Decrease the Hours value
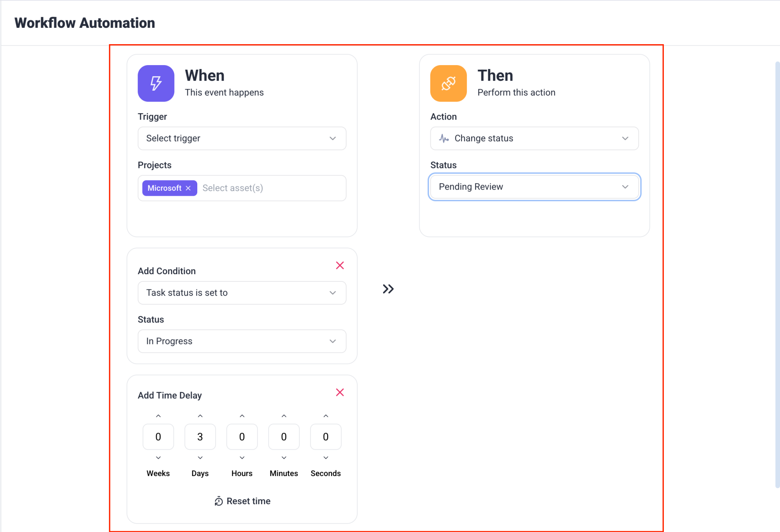780x532 pixels. (x=242, y=458)
